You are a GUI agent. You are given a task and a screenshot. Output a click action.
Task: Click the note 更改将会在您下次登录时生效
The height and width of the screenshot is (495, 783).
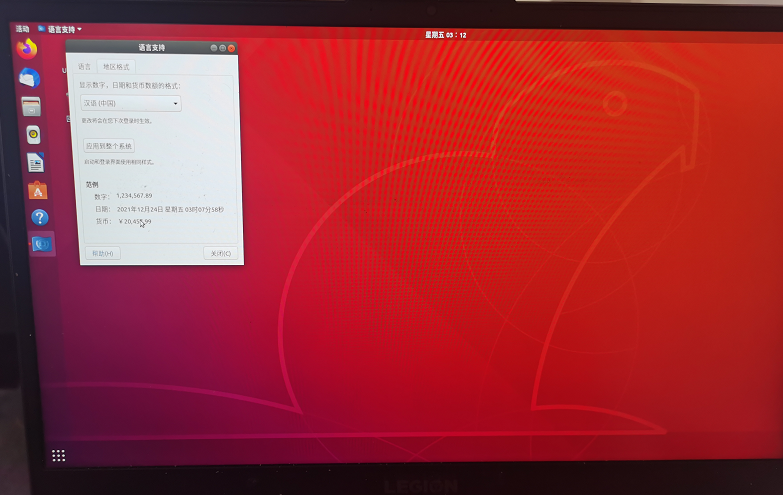[117, 121]
